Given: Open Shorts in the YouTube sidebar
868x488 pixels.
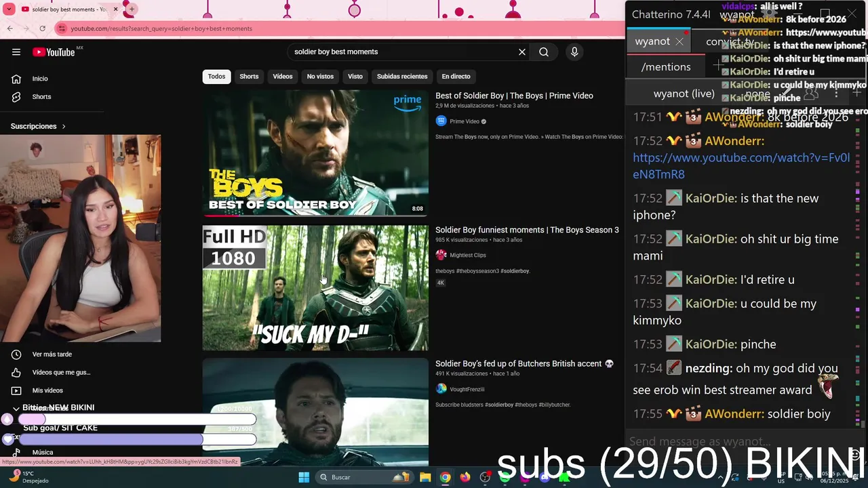Looking at the screenshot, I should tap(41, 97).
